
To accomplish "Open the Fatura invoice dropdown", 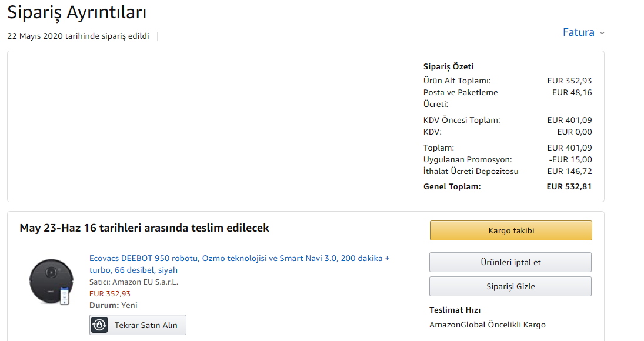I will point(583,32).
